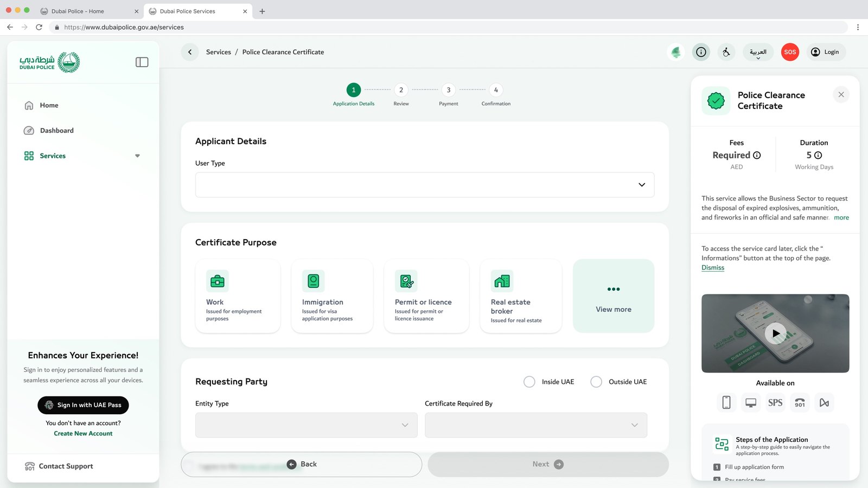Screen dimensions: 868x488
Task: Select the desktop website availability icon
Action: tap(751, 402)
